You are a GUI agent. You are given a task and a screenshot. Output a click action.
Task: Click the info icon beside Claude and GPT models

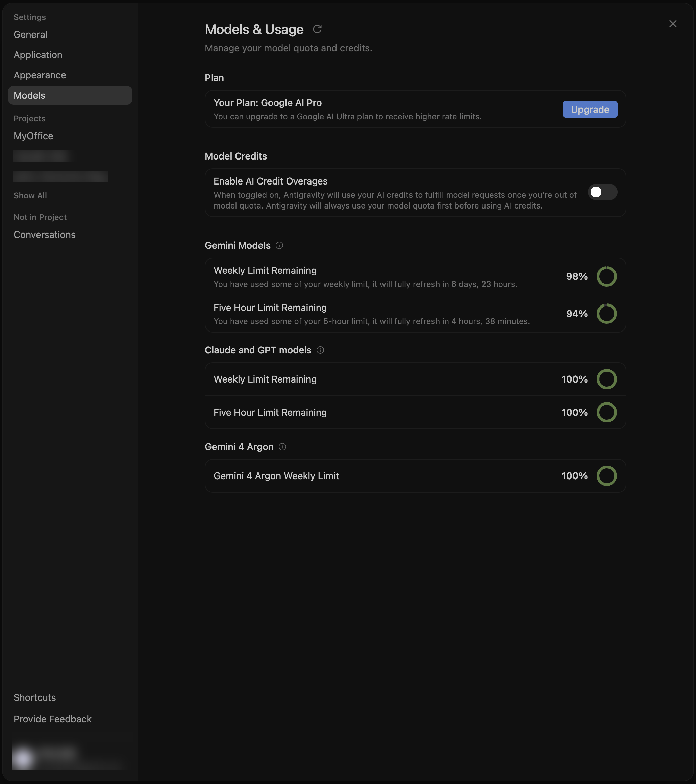coord(320,350)
